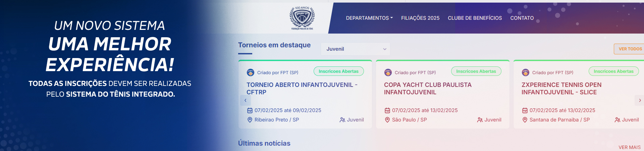Viewport: 644px width, 151px height.
Task: Click location pin next to Santana de Parnaiba
Action: point(525,120)
